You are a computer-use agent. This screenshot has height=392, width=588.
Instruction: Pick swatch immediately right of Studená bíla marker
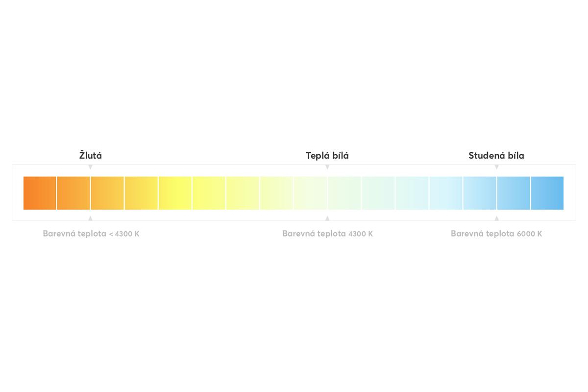(514, 193)
